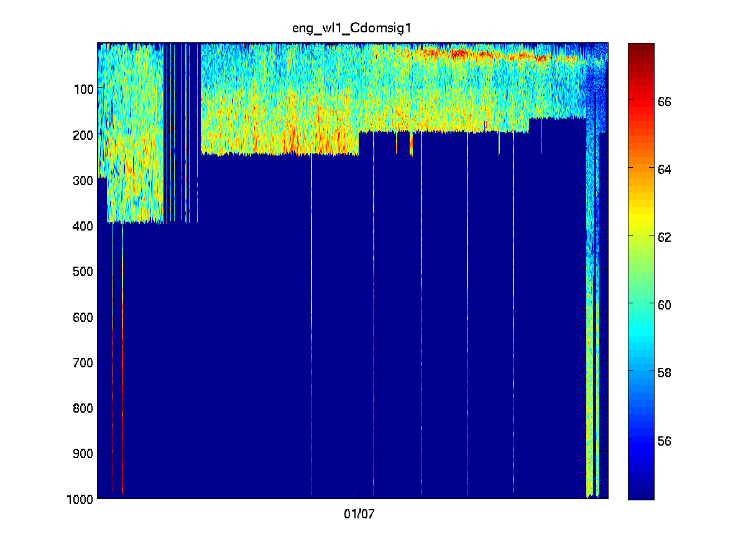Click the y-axis label 700

(x=82, y=362)
